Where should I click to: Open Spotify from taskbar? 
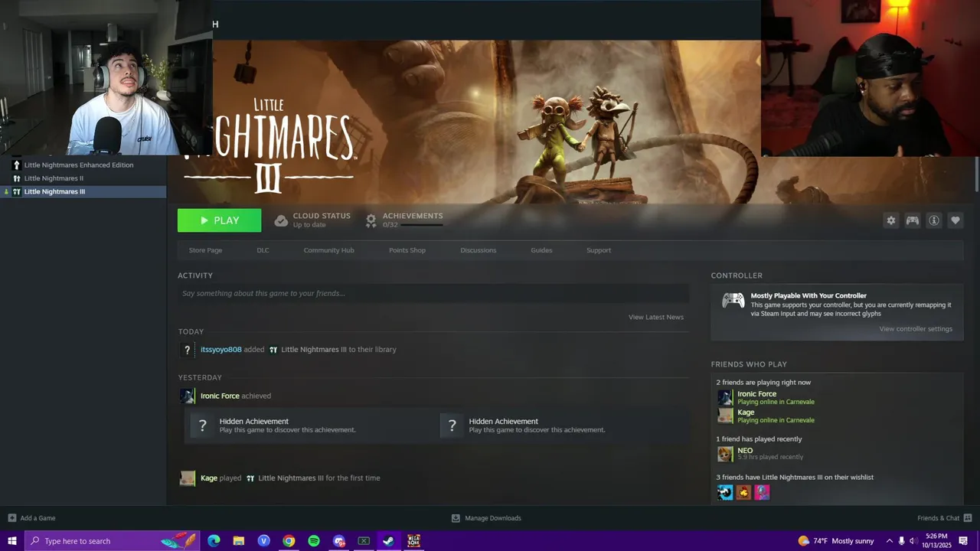314,541
